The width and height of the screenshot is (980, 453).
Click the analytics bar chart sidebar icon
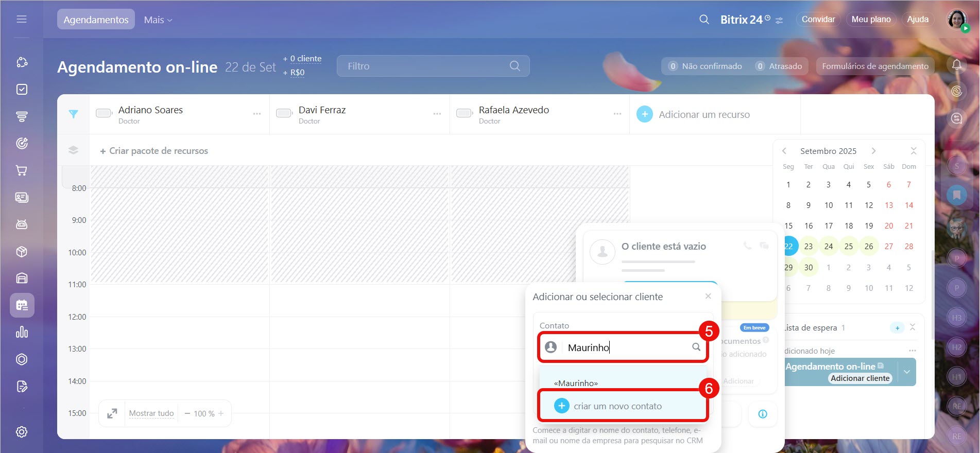pyautogui.click(x=22, y=332)
